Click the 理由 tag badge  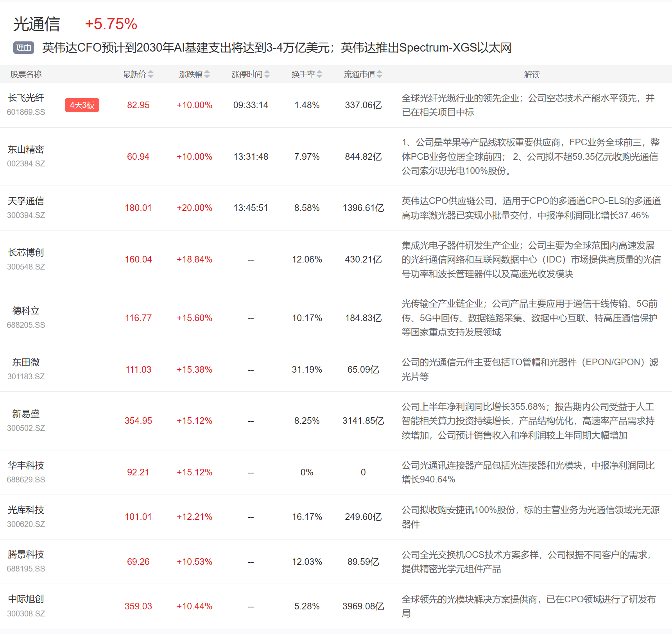point(23,48)
